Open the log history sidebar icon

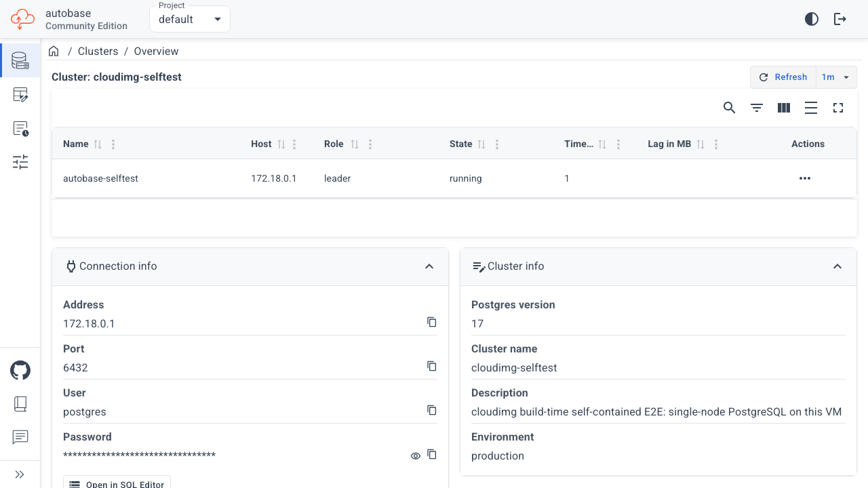click(x=20, y=129)
